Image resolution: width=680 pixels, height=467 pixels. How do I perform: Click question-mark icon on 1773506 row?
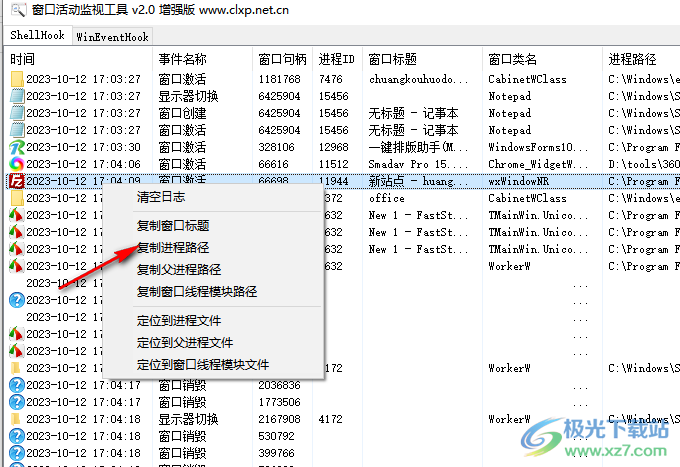tap(16, 402)
